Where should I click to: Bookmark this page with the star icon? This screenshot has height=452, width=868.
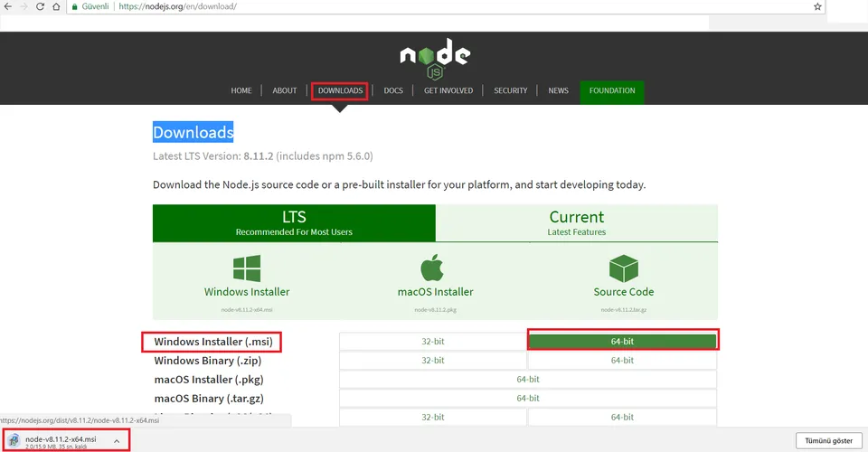(x=817, y=6)
